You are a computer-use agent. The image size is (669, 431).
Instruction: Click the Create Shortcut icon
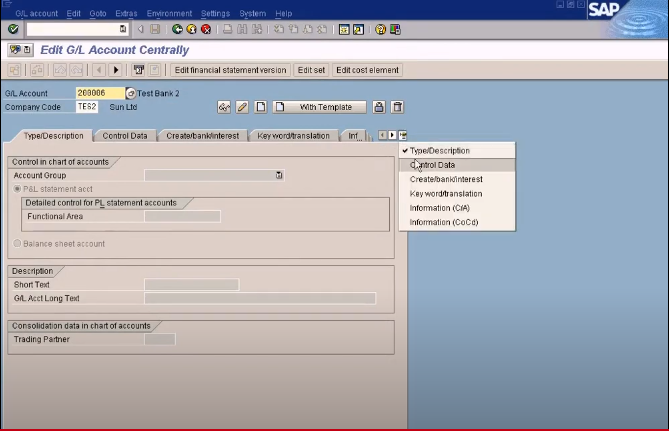[358, 29]
